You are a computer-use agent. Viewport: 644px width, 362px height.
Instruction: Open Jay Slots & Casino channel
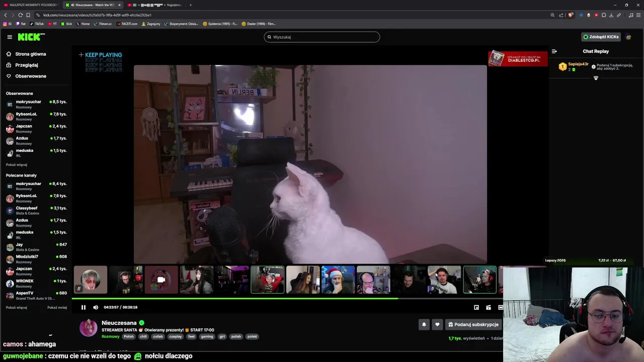[x=36, y=246]
